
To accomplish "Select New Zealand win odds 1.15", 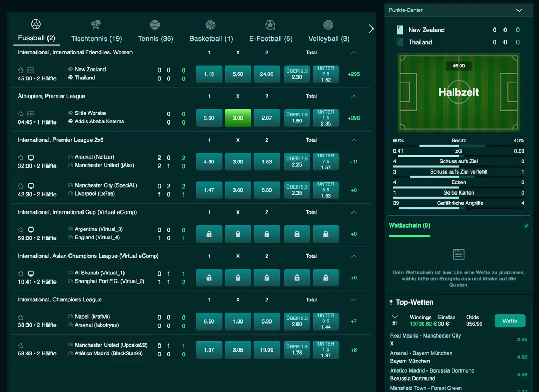I will point(209,74).
